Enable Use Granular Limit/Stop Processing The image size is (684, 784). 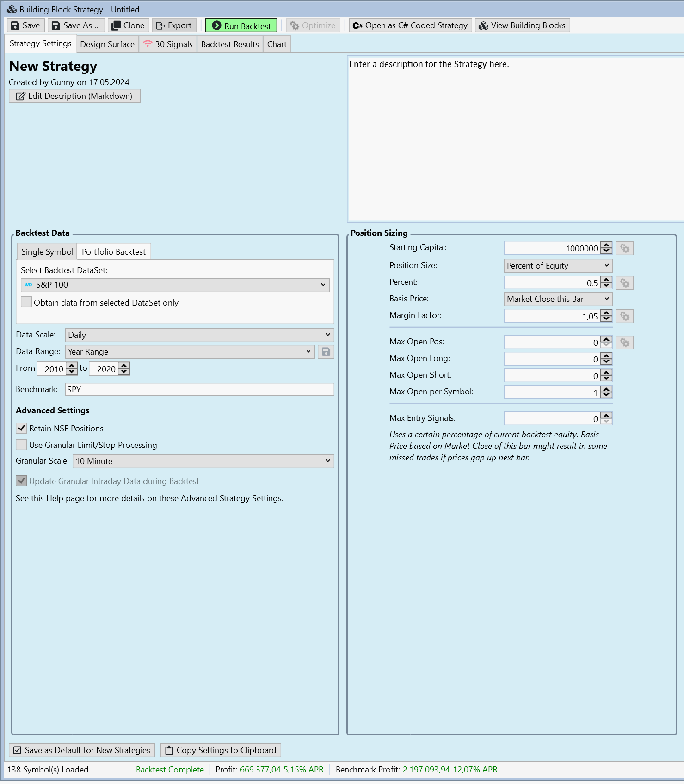click(x=21, y=445)
